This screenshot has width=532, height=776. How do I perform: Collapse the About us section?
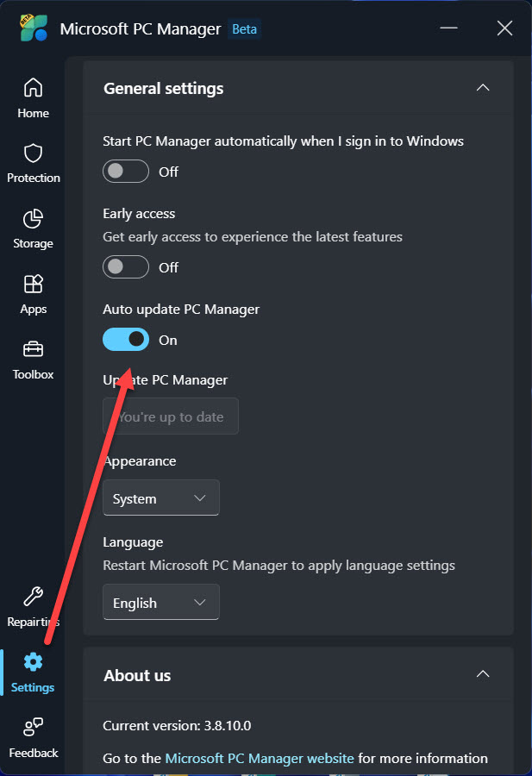483,674
